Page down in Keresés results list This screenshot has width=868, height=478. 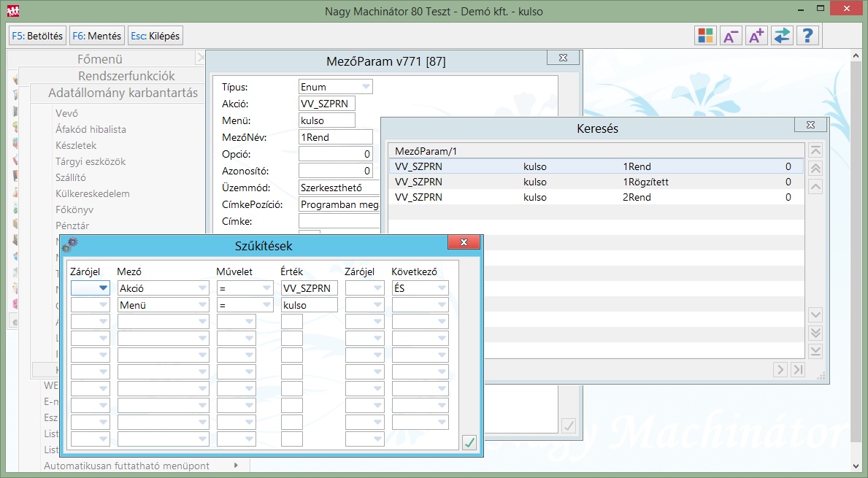pyautogui.click(x=815, y=333)
